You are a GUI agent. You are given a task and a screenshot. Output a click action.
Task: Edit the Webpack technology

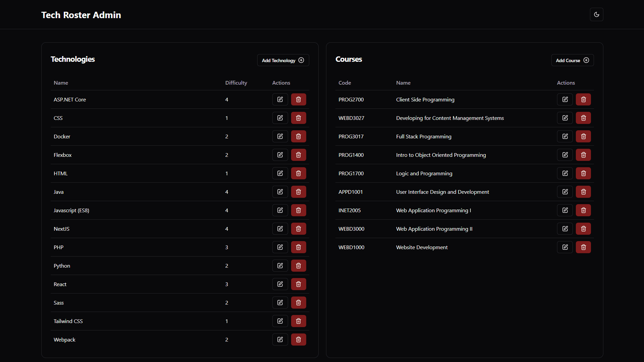(x=280, y=340)
